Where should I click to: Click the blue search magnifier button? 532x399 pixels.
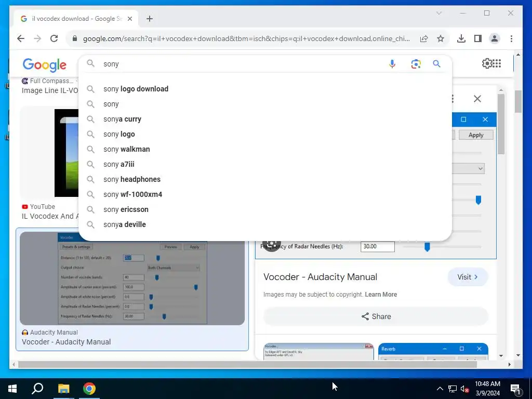[436, 64]
